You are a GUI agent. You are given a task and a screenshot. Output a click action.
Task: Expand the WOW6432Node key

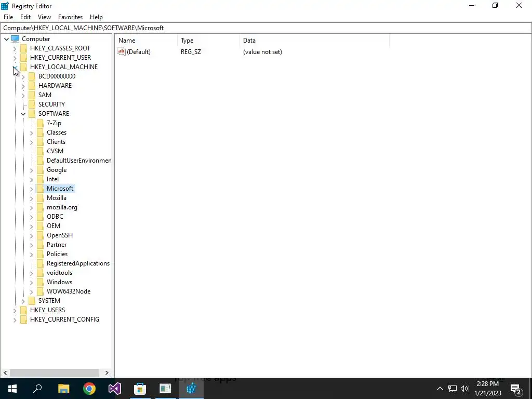32,292
